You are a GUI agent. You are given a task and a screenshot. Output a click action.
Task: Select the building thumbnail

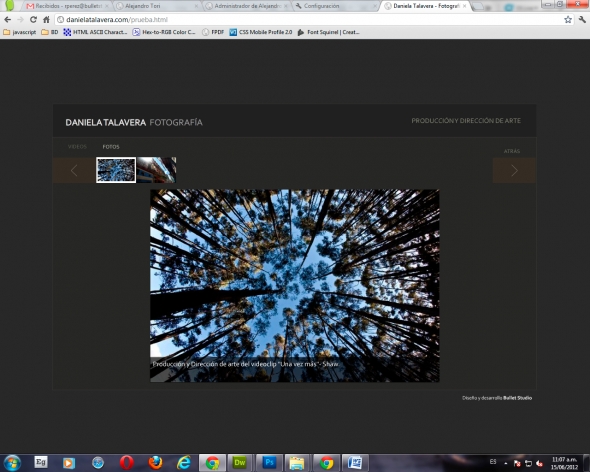pyautogui.click(x=157, y=170)
